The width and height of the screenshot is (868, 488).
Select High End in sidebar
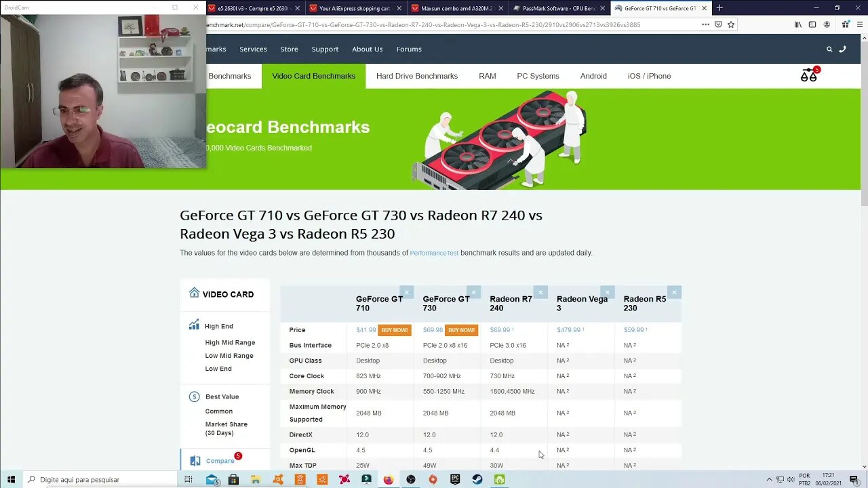pyautogui.click(x=218, y=326)
